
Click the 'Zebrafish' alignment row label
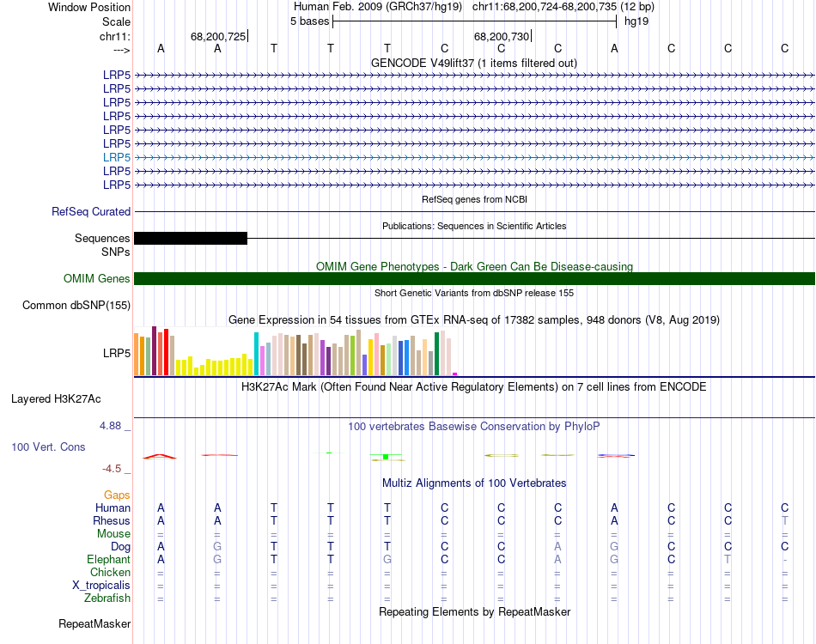coord(107,598)
